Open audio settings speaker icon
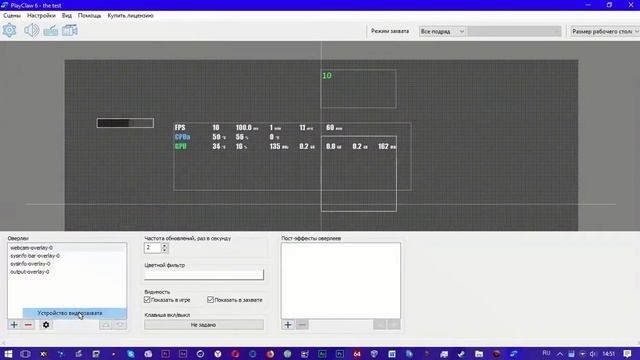640x360 pixels. (31, 31)
